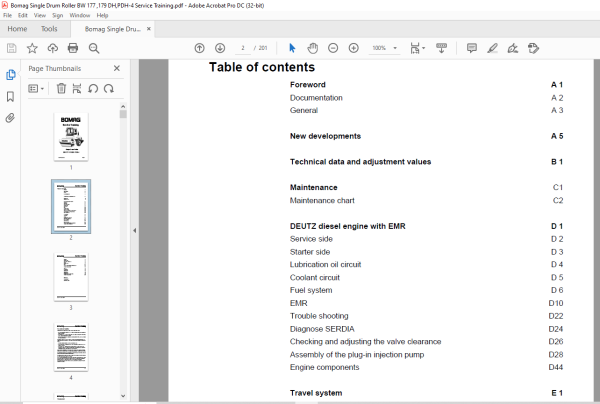Go to previous page with up arrow
This screenshot has height=404, width=600.
pyautogui.click(x=199, y=48)
